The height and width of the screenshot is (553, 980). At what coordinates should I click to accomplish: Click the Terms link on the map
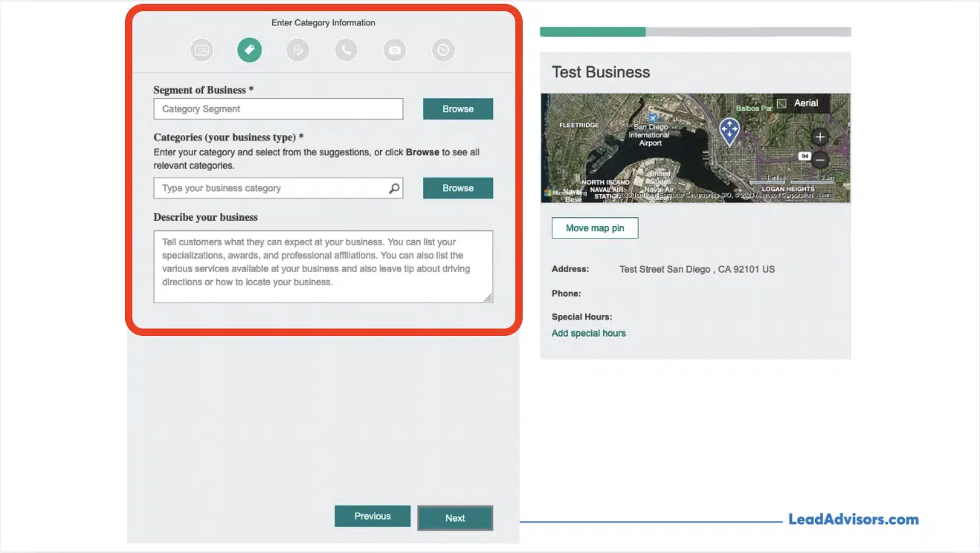(x=826, y=195)
